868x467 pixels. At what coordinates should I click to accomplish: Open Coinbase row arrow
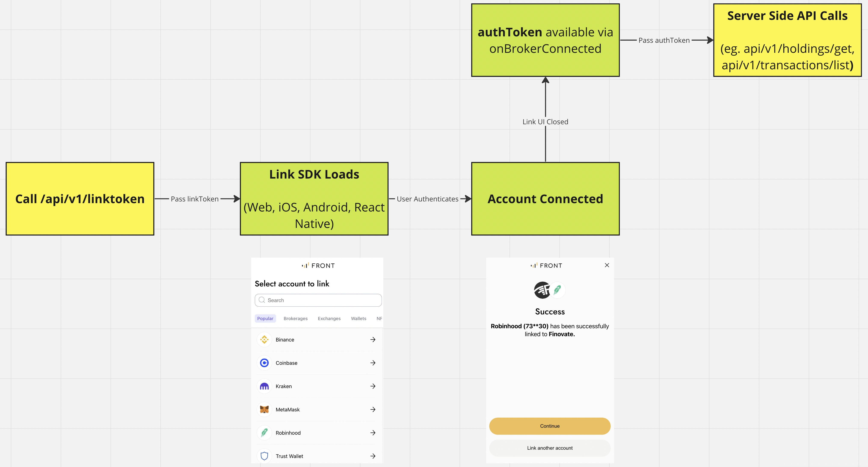373,363
